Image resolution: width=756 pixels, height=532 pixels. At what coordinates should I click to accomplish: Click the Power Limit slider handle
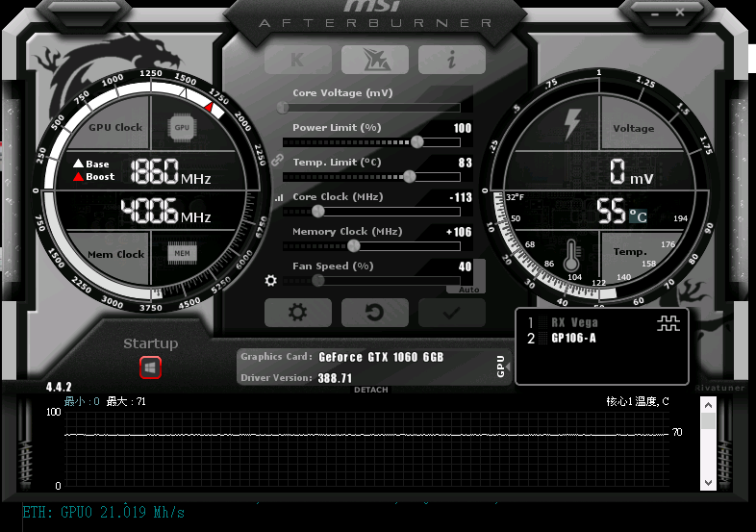416,142
